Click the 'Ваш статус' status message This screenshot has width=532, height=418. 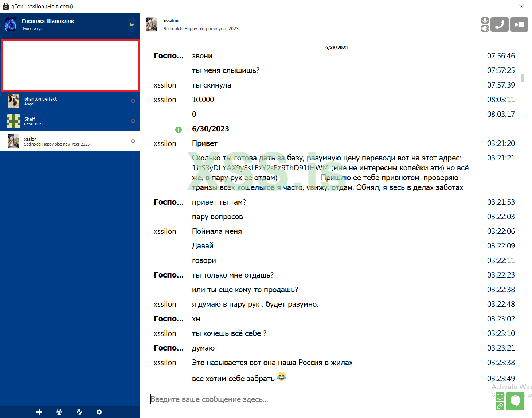tap(32, 28)
